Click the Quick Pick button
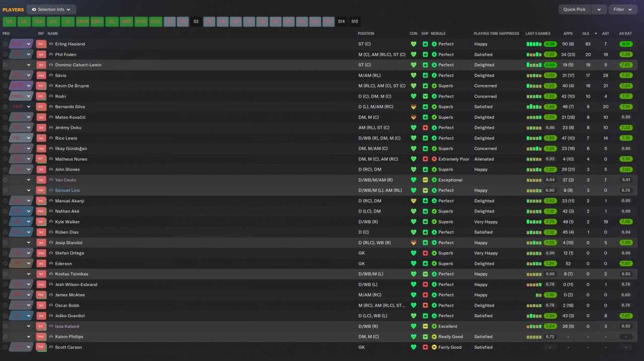 (x=575, y=10)
